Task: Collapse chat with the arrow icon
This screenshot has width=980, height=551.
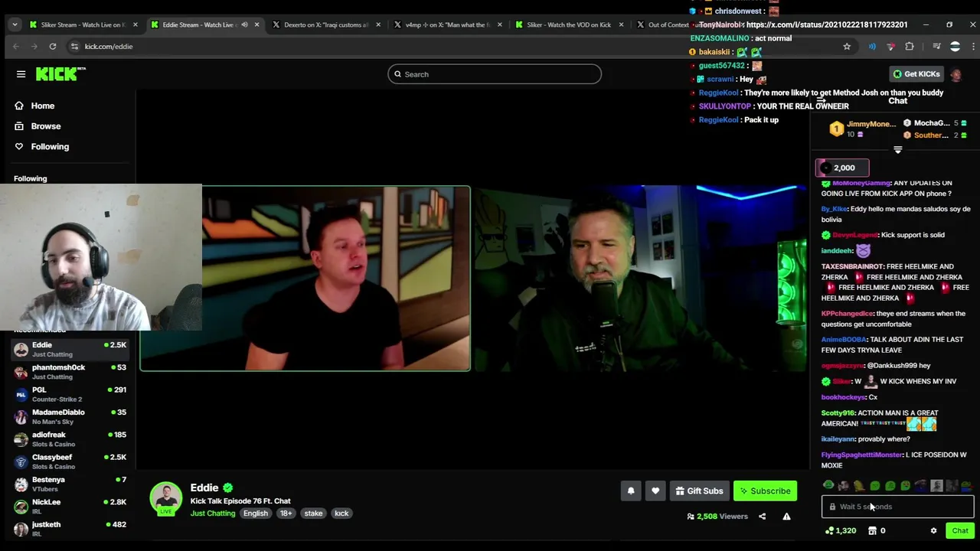Action: 821,100
